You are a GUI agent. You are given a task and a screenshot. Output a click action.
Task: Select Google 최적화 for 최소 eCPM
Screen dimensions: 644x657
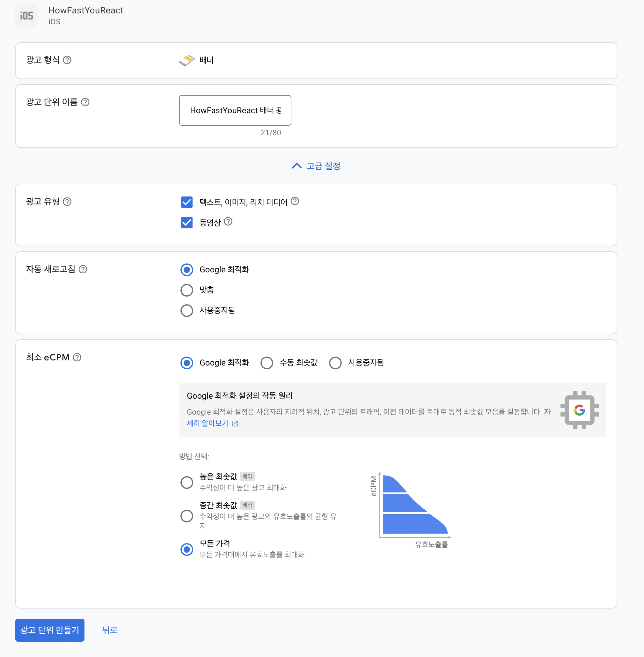pos(187,363)
